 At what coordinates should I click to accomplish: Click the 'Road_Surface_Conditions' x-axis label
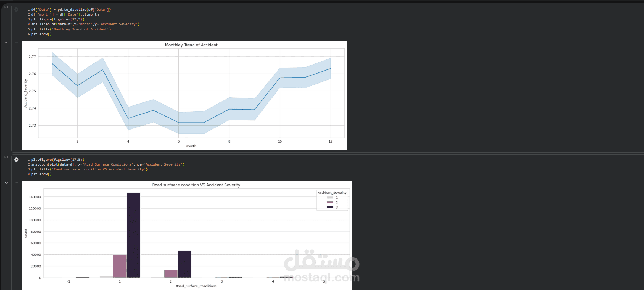[x=196, y=286]
